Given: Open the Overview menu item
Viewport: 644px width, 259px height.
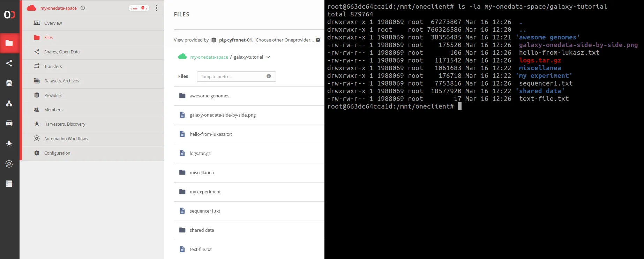Looking at the screenshot, I should (53, 23).
